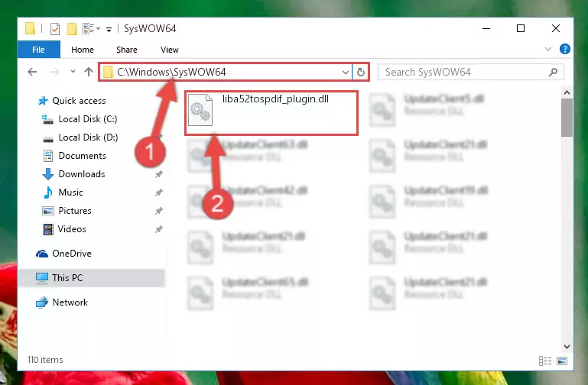Click the pin icon next to Pictures
The image size is (588, 385).
click(x=159, y=211)
